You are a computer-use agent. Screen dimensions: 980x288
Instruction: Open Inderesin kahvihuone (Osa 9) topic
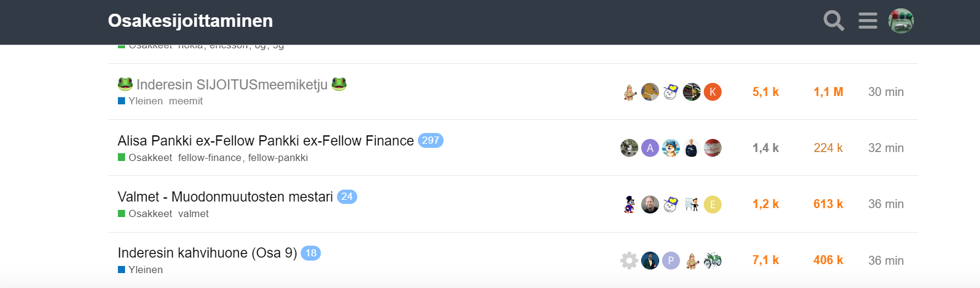tap(207, 253)
